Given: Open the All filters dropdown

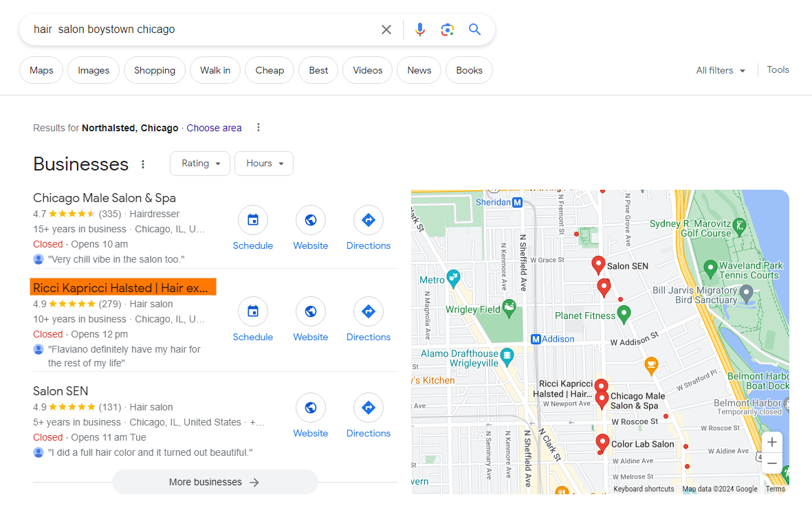Looking at the screenshot, I should [x=720, y=70].
